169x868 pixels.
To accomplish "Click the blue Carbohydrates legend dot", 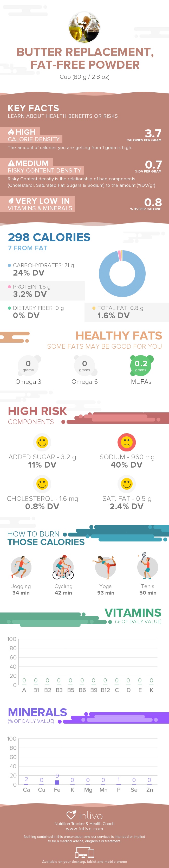I will point(9,265).
